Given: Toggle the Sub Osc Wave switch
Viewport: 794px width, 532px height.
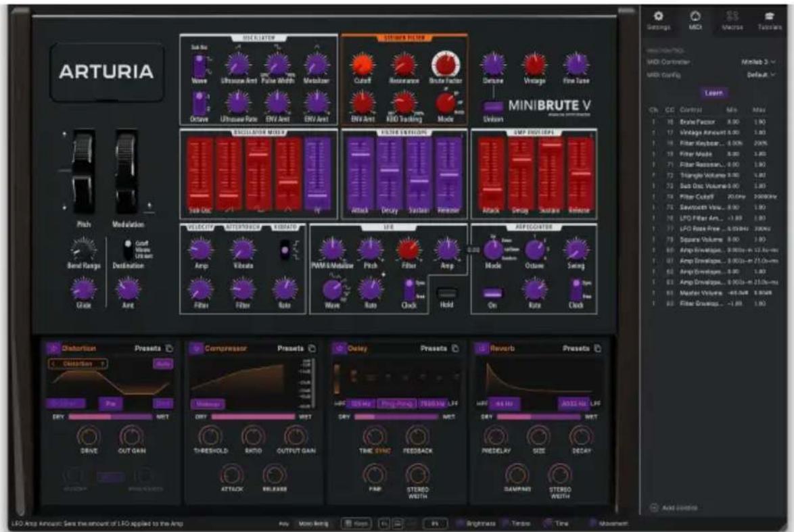Looking at the screenshot, I should tap(200, 66).
